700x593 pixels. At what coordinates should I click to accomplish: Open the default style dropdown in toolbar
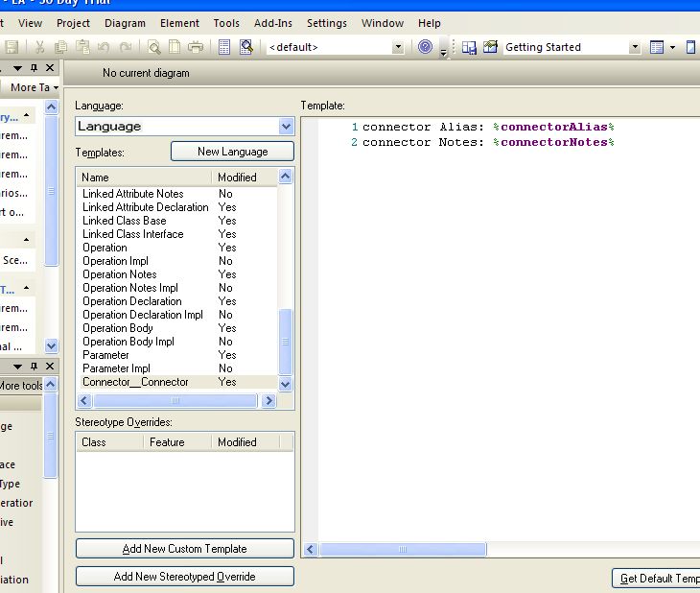pyautogui.click(x=398, y=47)
